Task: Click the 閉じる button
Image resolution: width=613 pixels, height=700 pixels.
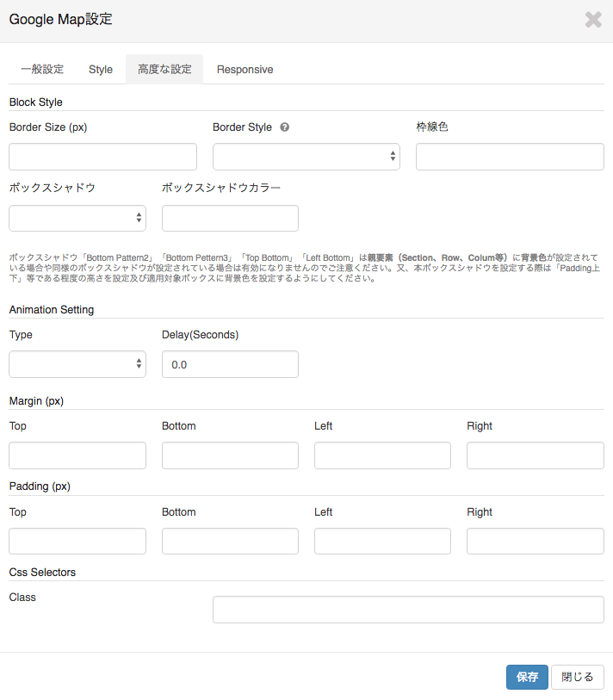Action: (x=578, y=677)
